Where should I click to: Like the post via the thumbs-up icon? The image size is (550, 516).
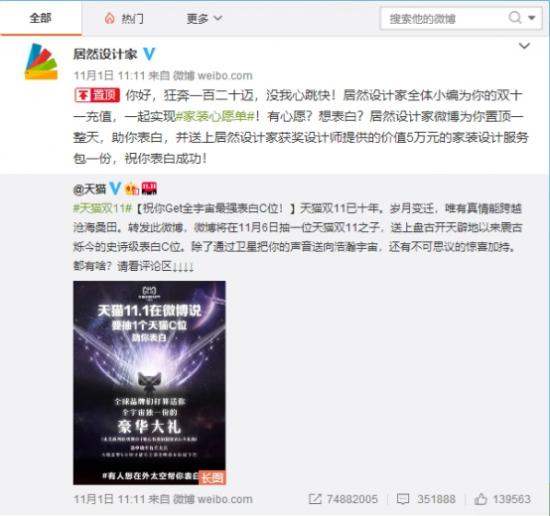[x=481, y=499]
